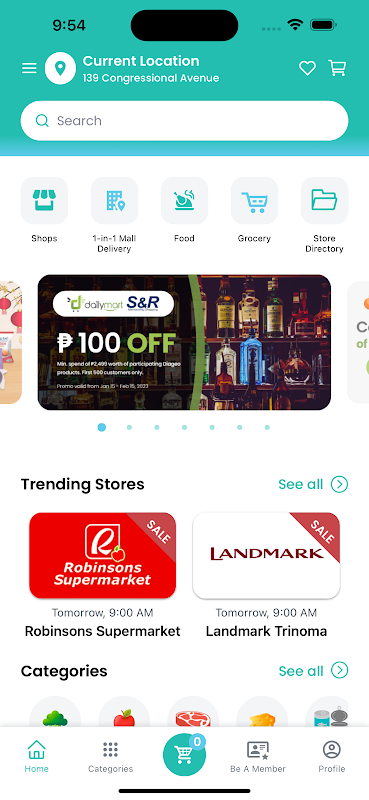
Task: Select the Shops category icon
Action: 44,201
